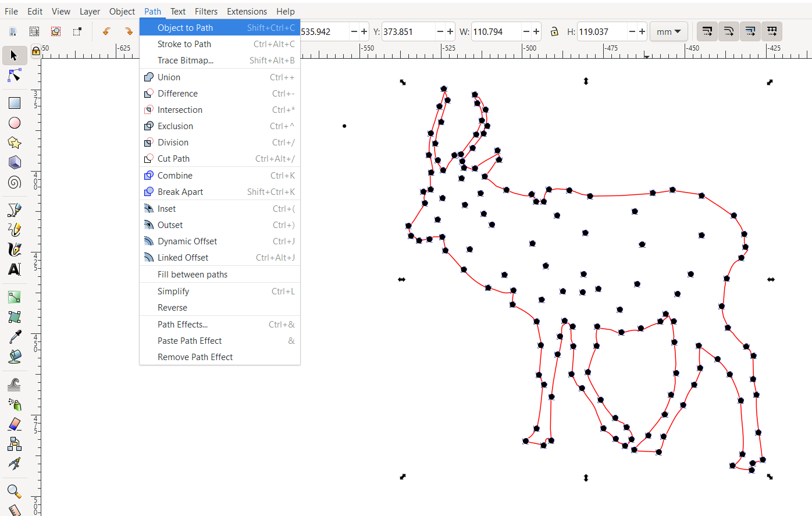This screenshot has width=812, height=516.
Task: Increase the X value showing 535.942
Action: pyautogui.click(x=364, y=31)
